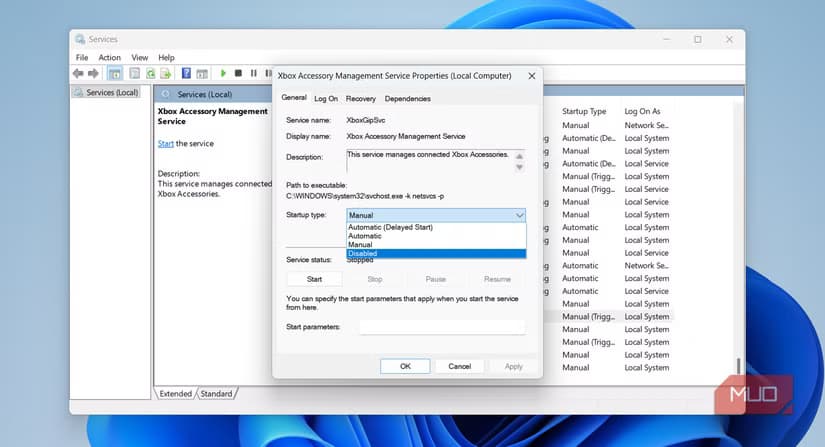The width and height of the screenshot is (825, 447).
Task: Click the Forward arrow in the toolbar
Action: tap(93, 74)
